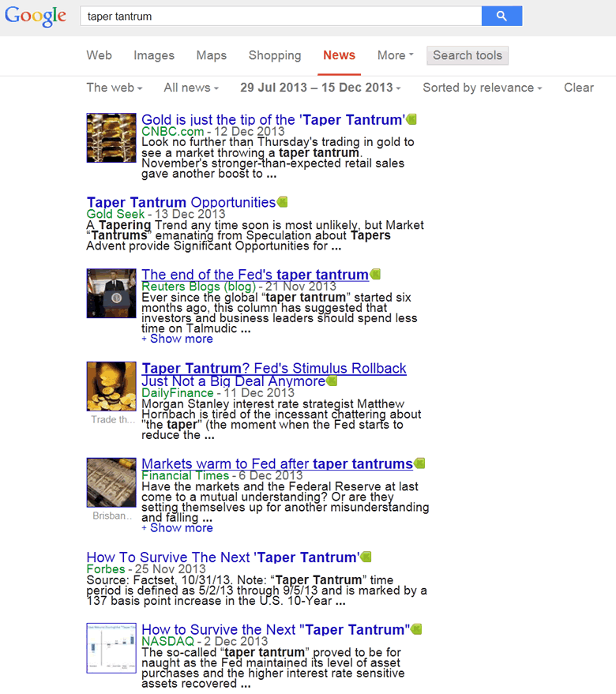Viewport: 616px width, 694px height.
Task: Click the CNBC.com source label
Action: coord(173,131)
